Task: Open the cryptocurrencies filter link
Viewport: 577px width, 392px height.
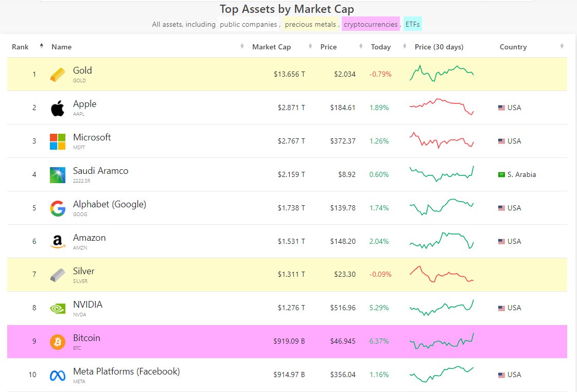Action: [x=371, y=24]
